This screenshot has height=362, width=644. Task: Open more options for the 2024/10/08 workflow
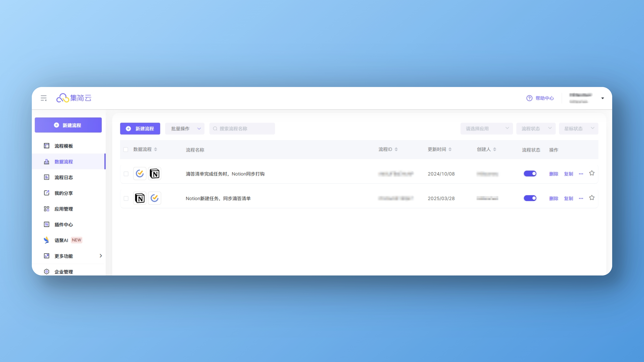(x=581, y=174)
